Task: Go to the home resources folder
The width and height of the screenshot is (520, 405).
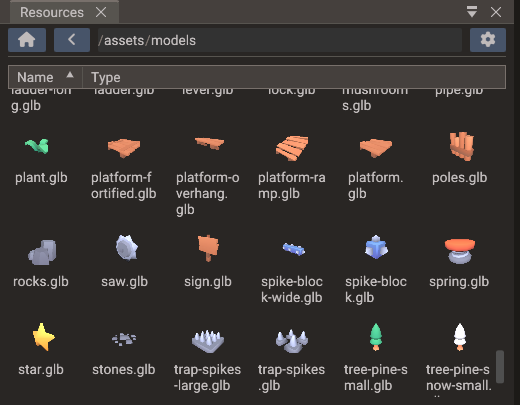Action: click(x=27, y=40)
